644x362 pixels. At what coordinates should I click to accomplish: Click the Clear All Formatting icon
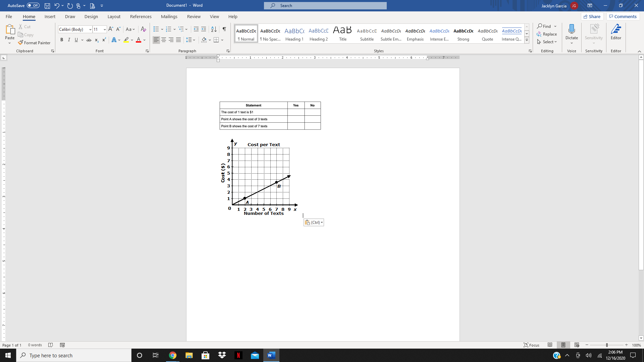tap(143, 29)
